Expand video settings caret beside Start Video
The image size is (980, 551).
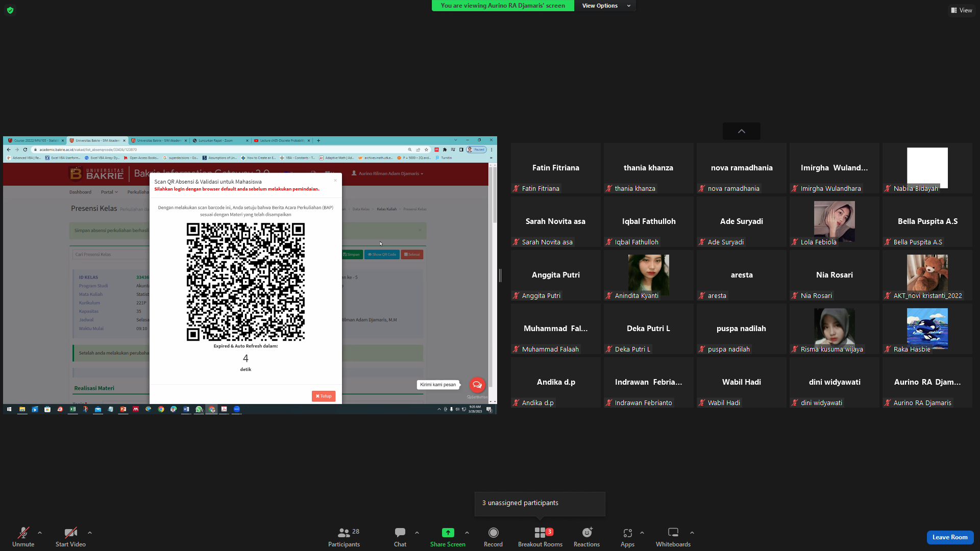(90, 533)
